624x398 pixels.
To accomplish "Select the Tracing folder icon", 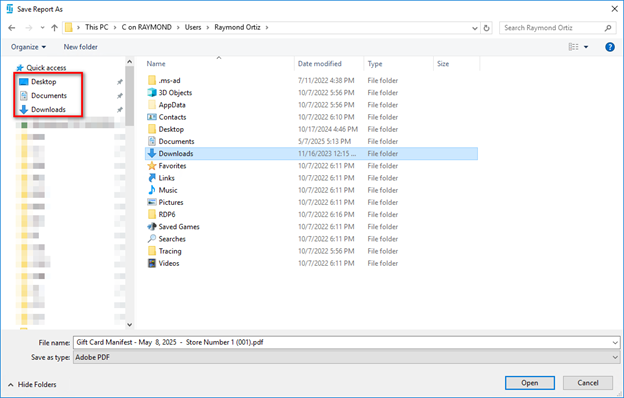I will [152, 251].
